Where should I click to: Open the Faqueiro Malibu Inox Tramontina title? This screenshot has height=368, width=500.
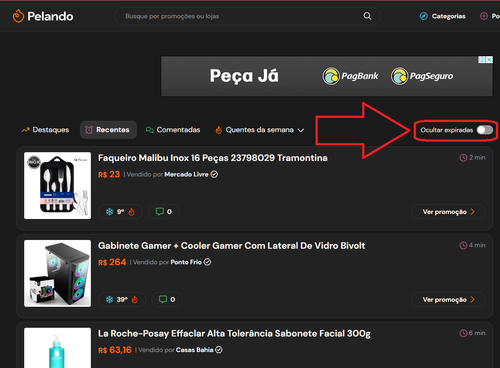(x=213, y=158)
